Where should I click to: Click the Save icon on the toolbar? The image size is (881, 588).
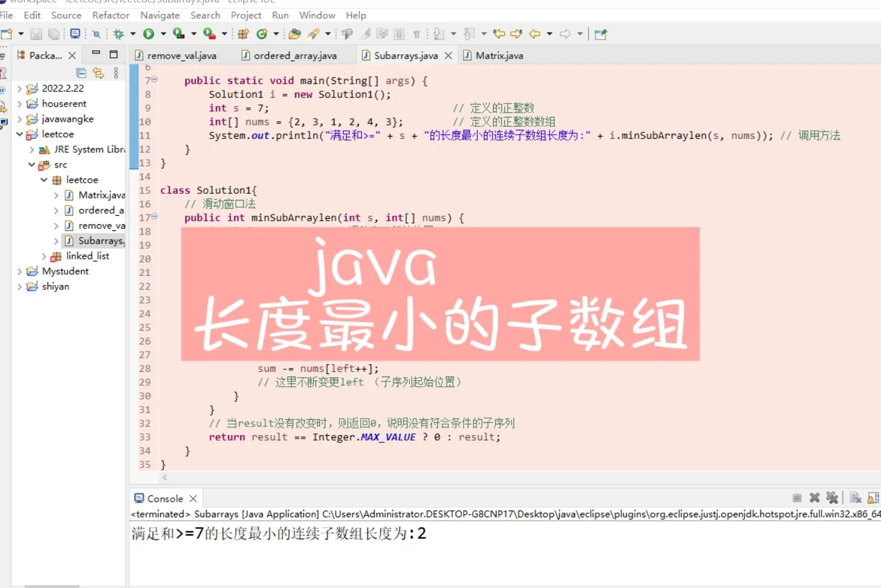click(37, 34)
